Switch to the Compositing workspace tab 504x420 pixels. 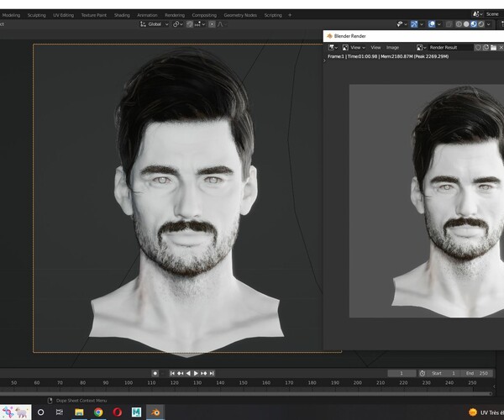tap(204, 15)
